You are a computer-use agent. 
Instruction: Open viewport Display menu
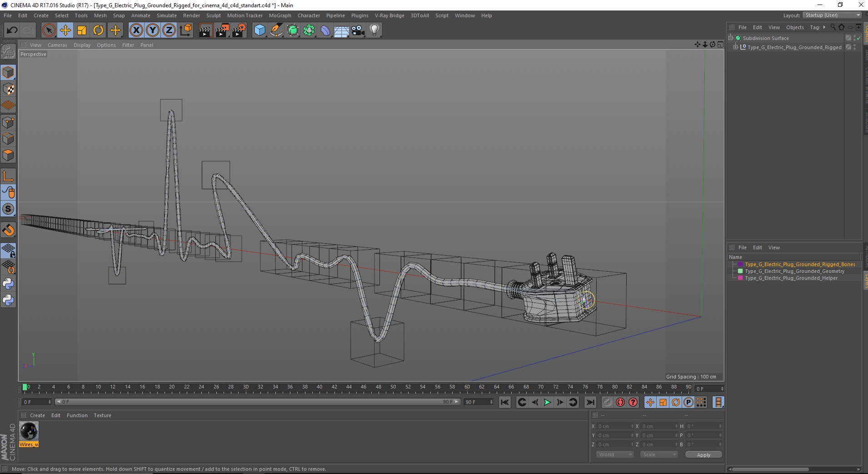[x=82, y=45]
